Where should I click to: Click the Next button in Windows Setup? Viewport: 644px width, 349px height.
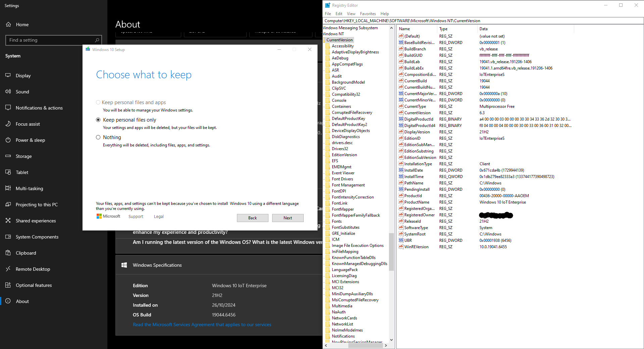pyautogui.click(x=288, y=218)
